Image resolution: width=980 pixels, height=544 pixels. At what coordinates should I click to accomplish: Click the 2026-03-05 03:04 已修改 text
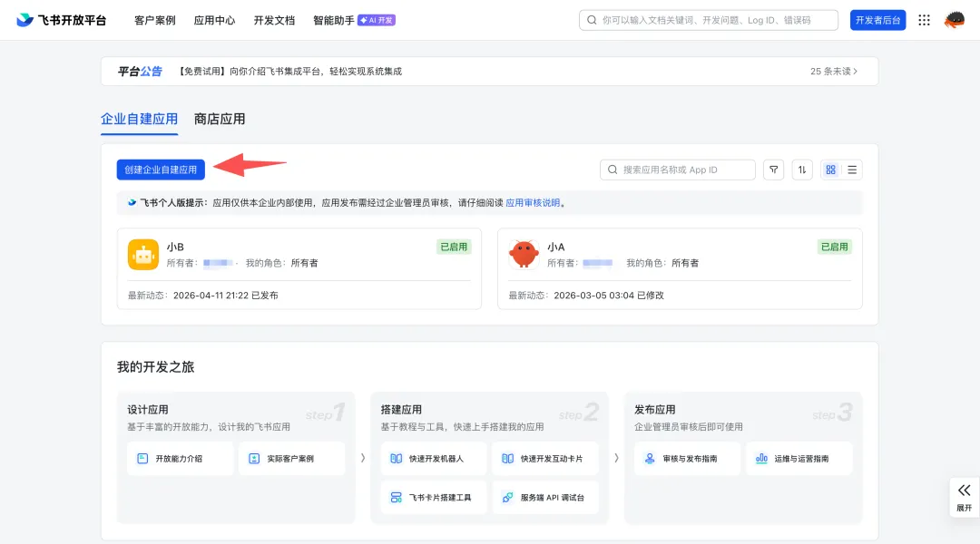coord(609,296)
